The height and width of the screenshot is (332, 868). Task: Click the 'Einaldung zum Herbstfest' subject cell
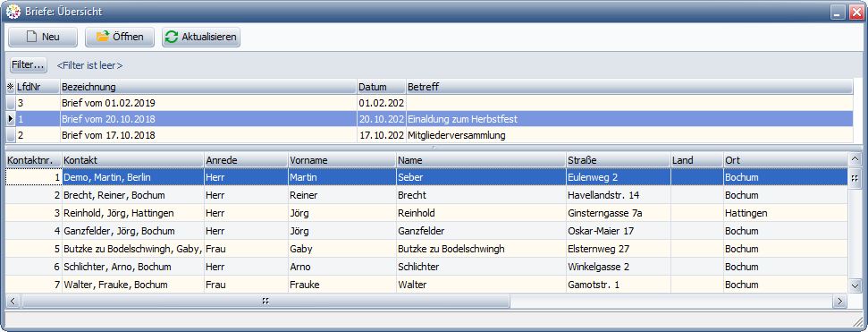(x=630, y=119)
